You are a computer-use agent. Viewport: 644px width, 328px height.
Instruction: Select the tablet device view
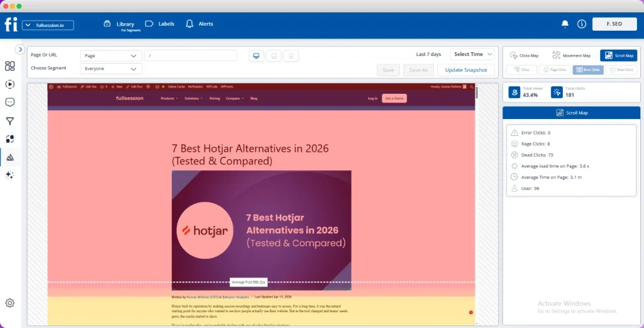pos(274,56)
